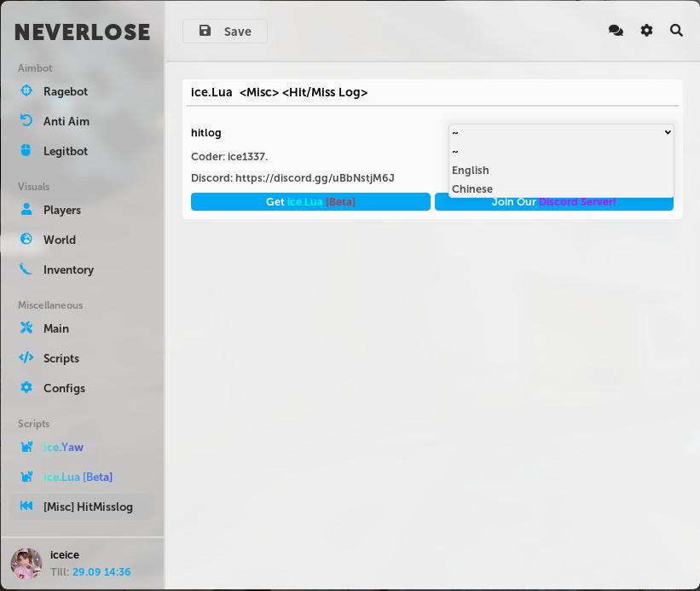Click the iceice user avatar
This screenshot has width=700, height=591.
[26, 564]
